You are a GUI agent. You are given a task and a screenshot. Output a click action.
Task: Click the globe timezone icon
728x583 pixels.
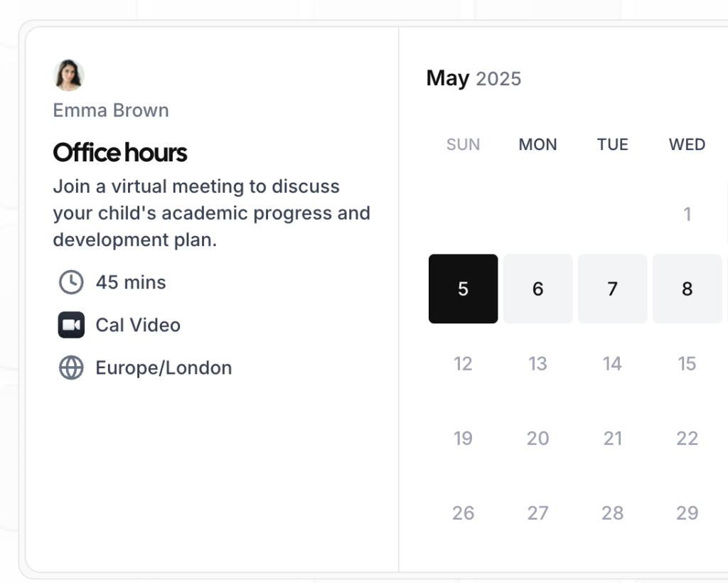tap(71, 368)
